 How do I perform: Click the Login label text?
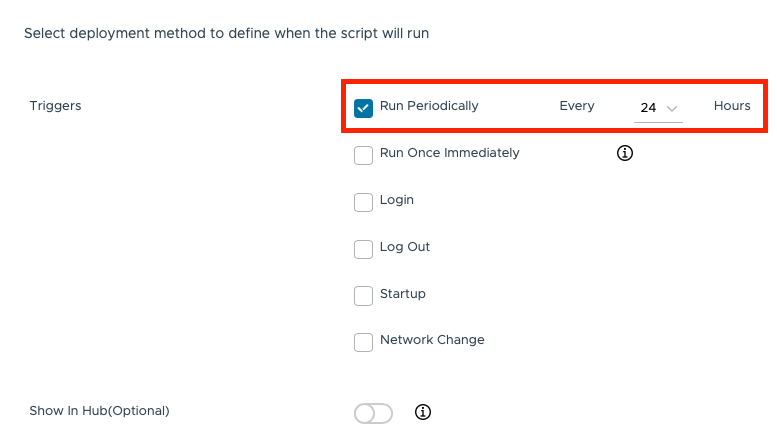[x=397, y=200]
